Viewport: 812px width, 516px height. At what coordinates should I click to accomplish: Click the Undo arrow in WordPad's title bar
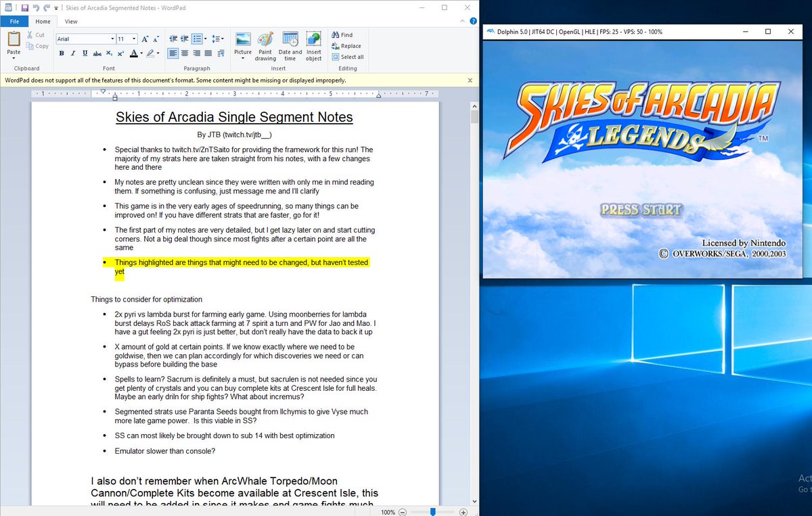36,7
